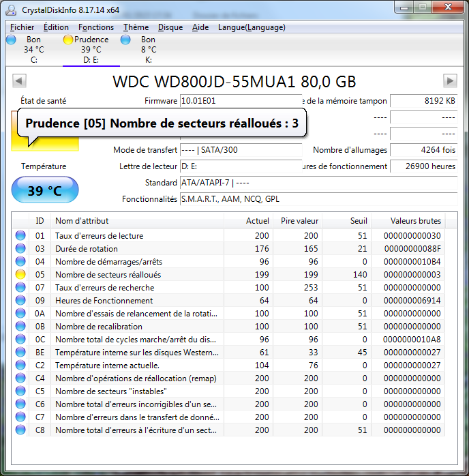Click the 39 °C temperature button

pyautogui.click(x=45, y=191)
